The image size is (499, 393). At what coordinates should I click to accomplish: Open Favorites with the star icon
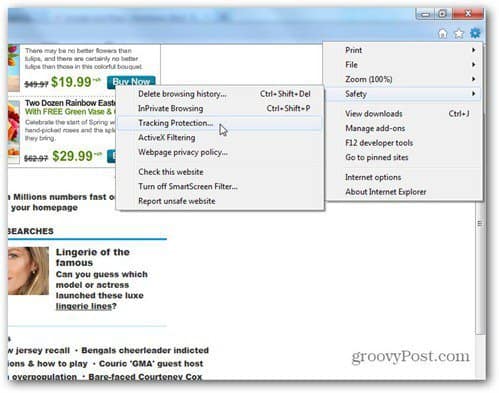pos(459,34)
